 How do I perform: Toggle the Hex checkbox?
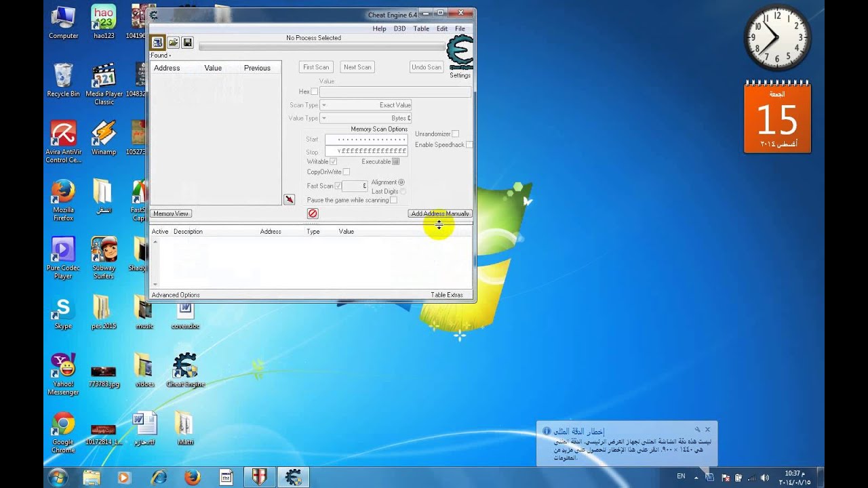[314, 91]
